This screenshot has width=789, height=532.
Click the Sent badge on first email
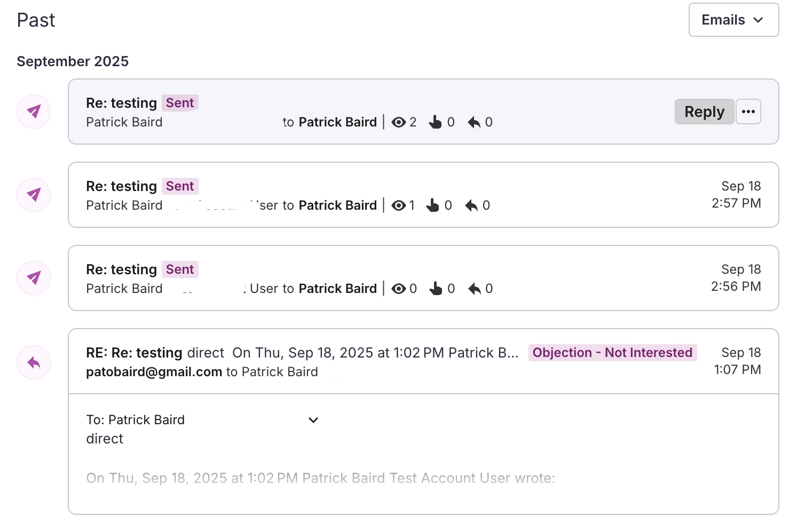180,103
